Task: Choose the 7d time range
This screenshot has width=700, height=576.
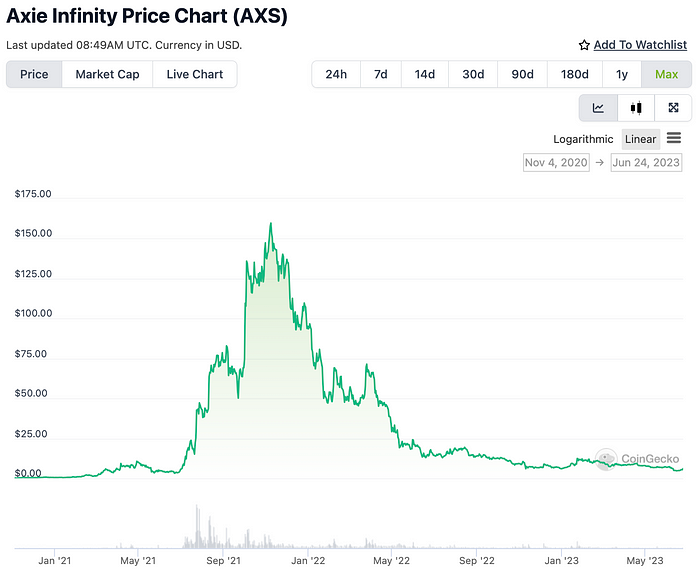Action: [x=380, y=75]
